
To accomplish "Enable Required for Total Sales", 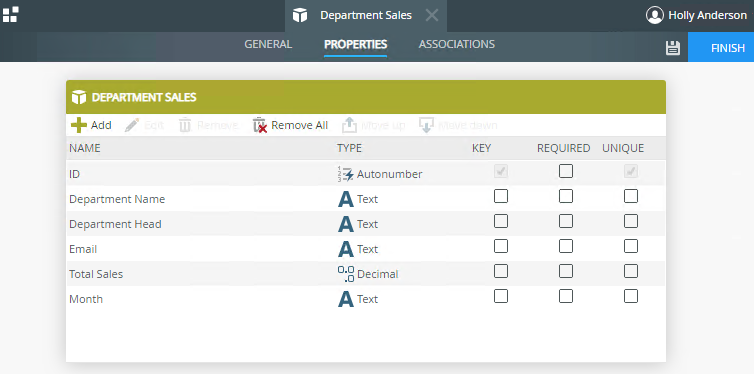I will pos(566,271).
